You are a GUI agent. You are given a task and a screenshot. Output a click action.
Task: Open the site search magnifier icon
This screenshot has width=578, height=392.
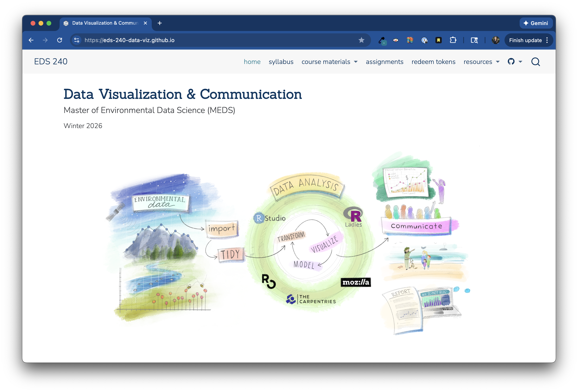click(535, 62)
